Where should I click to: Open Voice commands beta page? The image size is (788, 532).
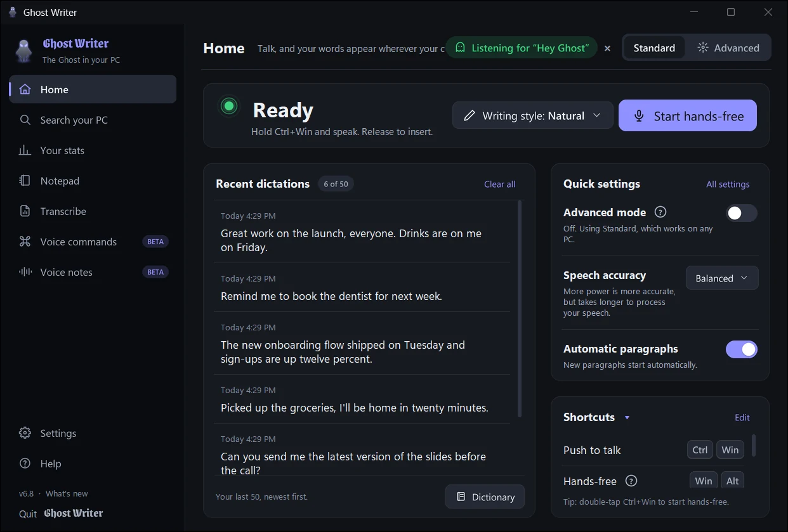point(93,242)
